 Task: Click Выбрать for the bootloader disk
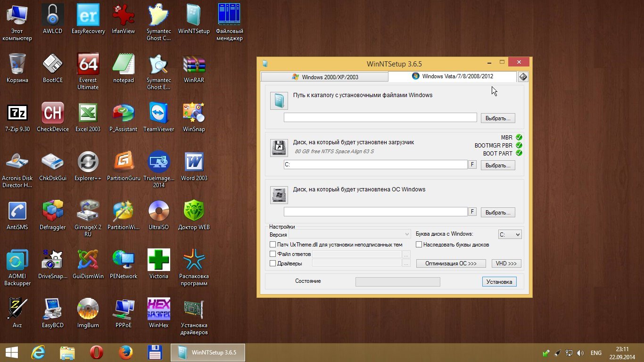coord(498,165)
